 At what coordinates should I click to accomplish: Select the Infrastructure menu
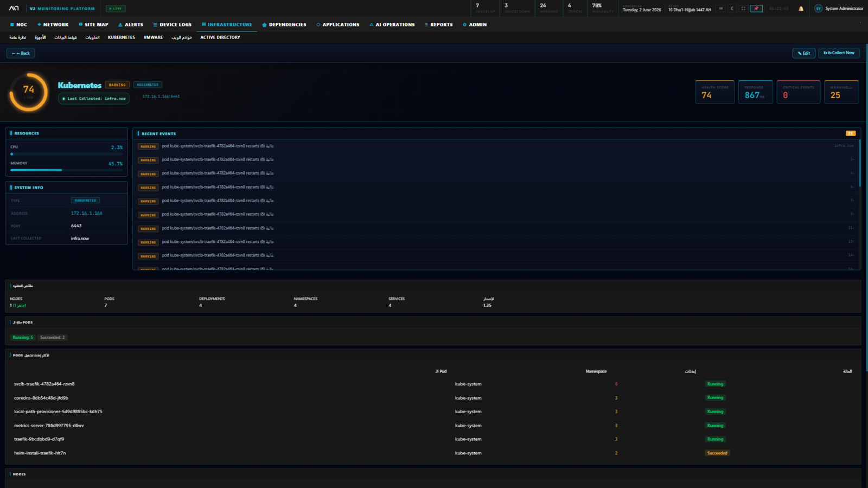(227, 24)
